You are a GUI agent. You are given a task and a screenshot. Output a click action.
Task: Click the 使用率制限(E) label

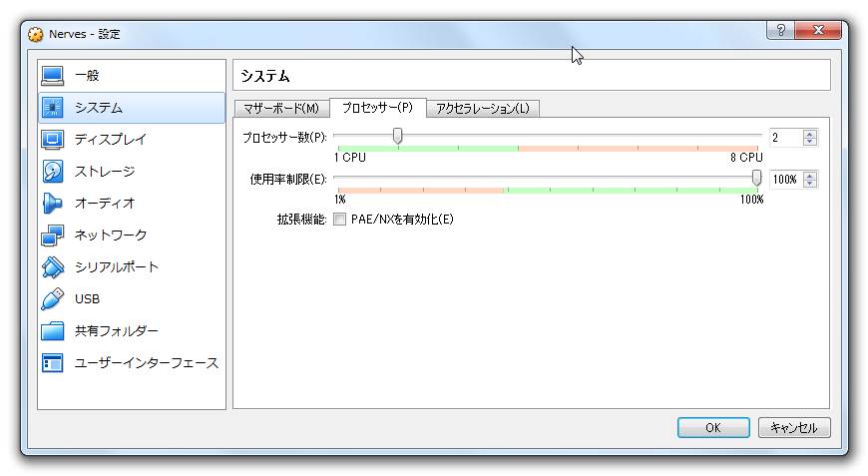[288, 180]
